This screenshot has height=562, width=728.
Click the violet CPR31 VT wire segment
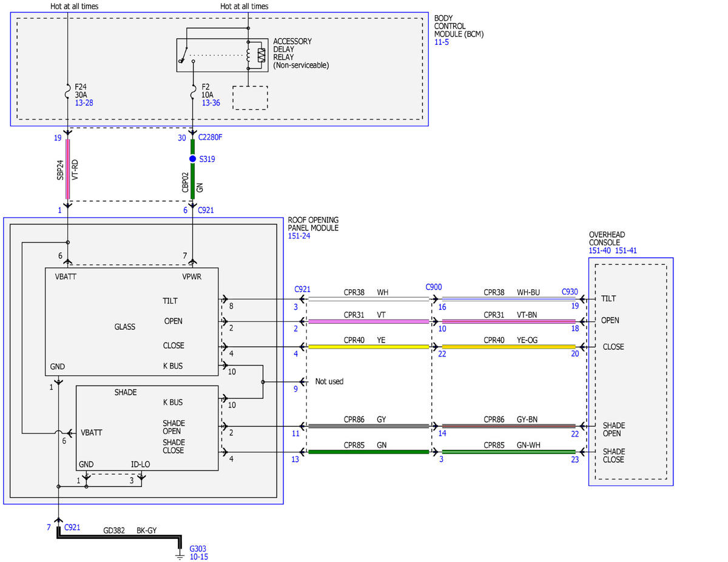click(369, 322)
